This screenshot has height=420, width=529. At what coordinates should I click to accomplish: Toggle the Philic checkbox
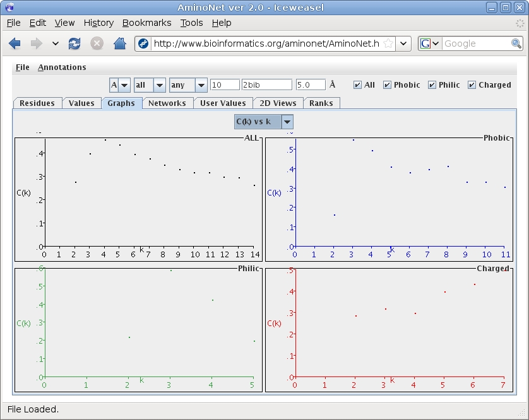(x=432, y=85)
